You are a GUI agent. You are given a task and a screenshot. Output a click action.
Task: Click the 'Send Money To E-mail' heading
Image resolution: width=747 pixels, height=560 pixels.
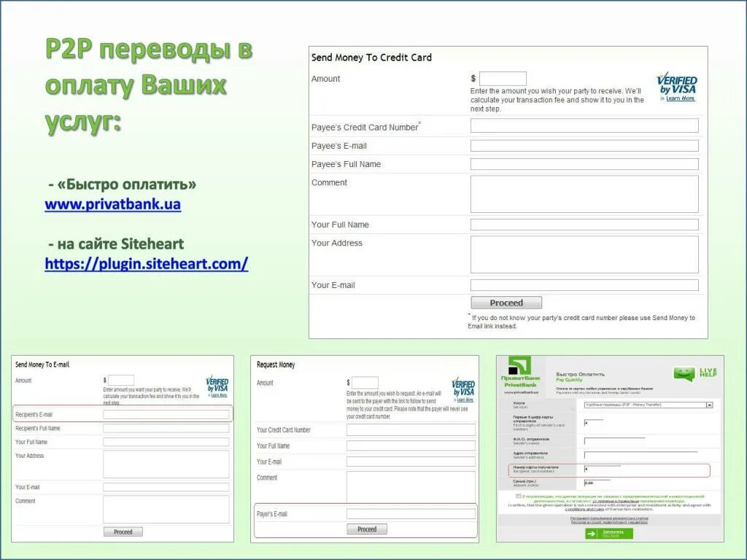[x=42, y=365]
